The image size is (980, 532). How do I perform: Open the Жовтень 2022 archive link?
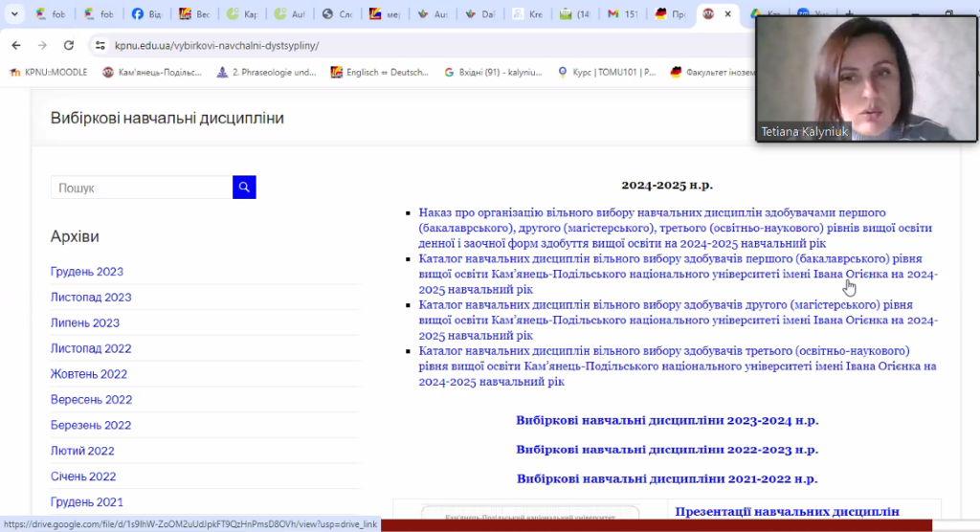click(89, 374)
